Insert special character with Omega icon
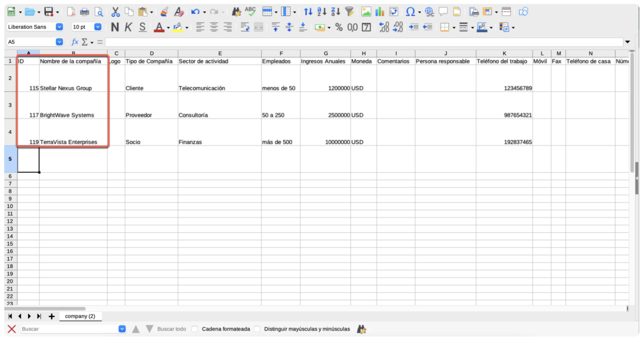This screenshot has width=644, height=341. pyautogui.click(x=410, y=11)
